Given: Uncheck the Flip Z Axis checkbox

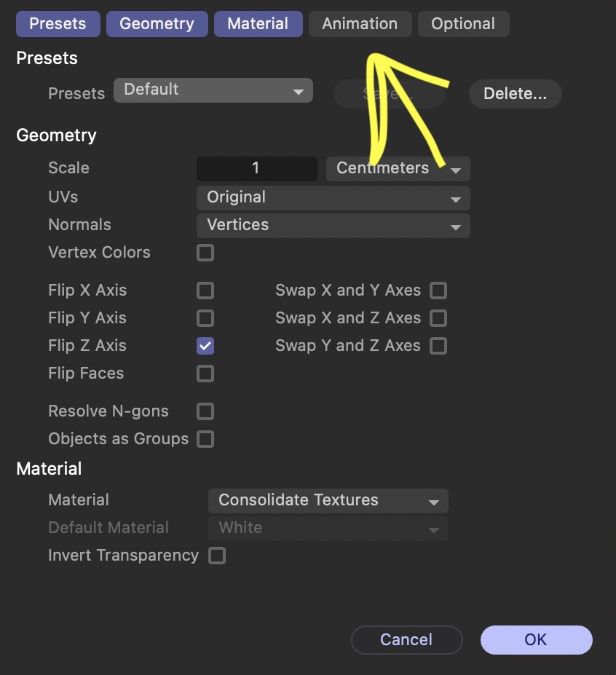Looking at the screenshot, I should pos(205,346).
